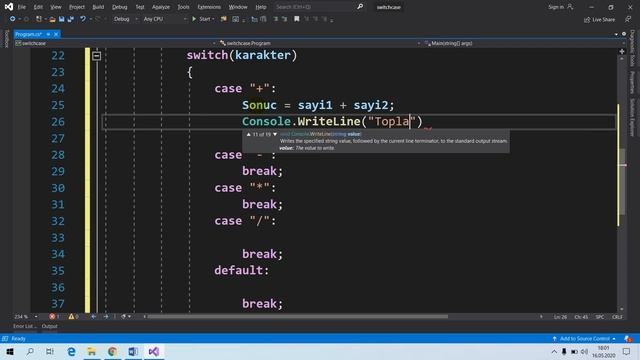The width and height of the screenshot is (640, 360).
Task: Click the Save All icon
Action: (71, 19)
